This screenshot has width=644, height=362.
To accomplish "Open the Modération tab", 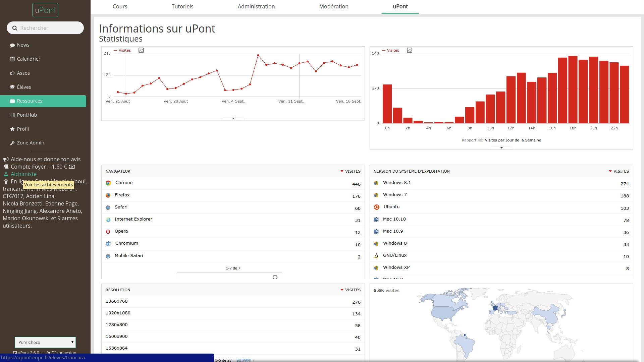I will point(334,7).
